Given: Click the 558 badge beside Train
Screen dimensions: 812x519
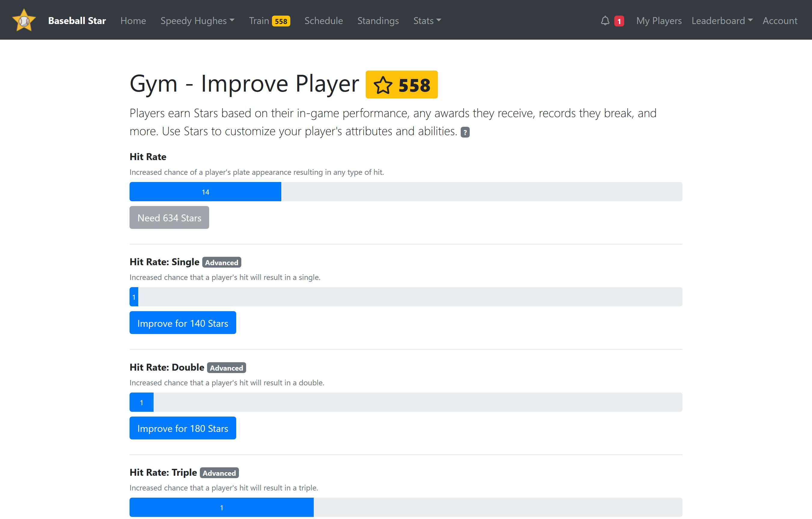Looking at the screenshot, I should pyautogui.click(x=281, y=21).
